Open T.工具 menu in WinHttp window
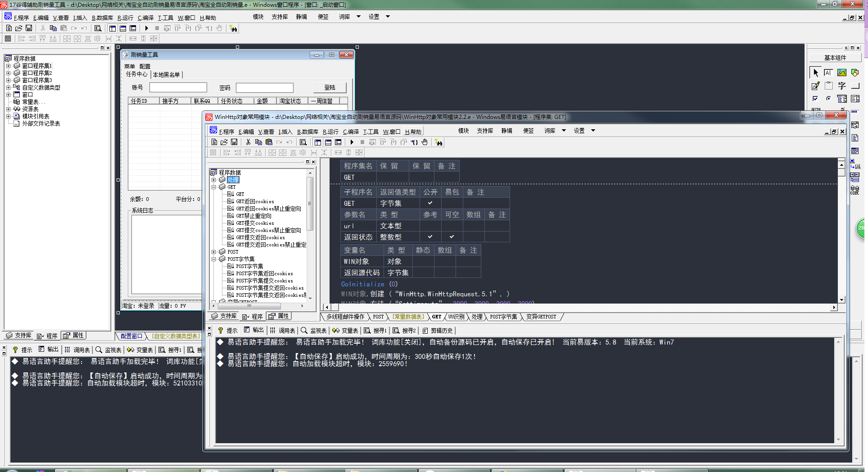Viewport: 868px width, 472px height. [x=371, y=132]
